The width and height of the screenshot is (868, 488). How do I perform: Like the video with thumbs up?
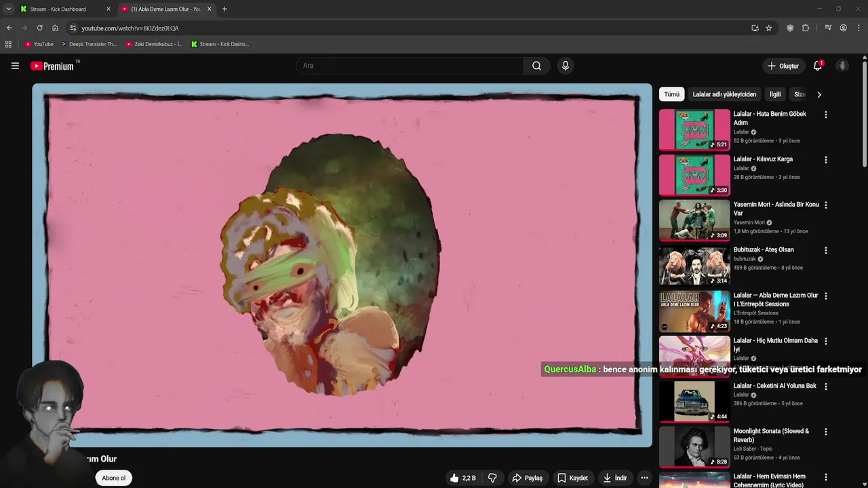click(462, 478)
